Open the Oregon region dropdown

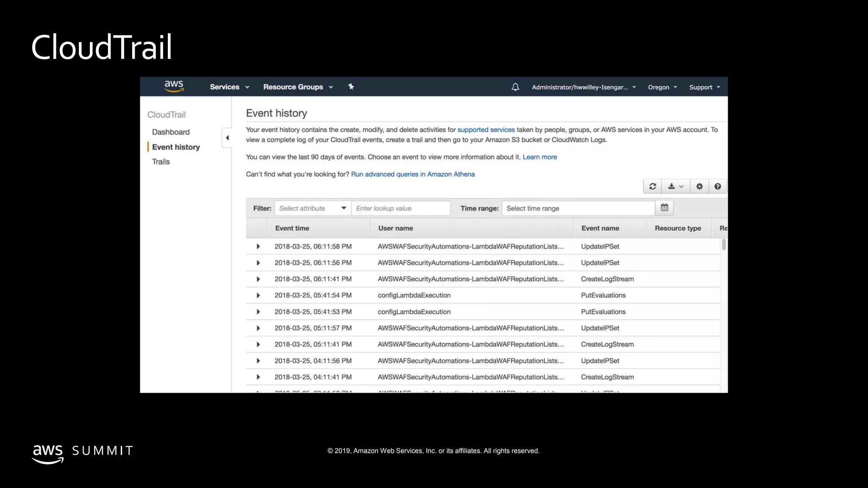(662, 87)
